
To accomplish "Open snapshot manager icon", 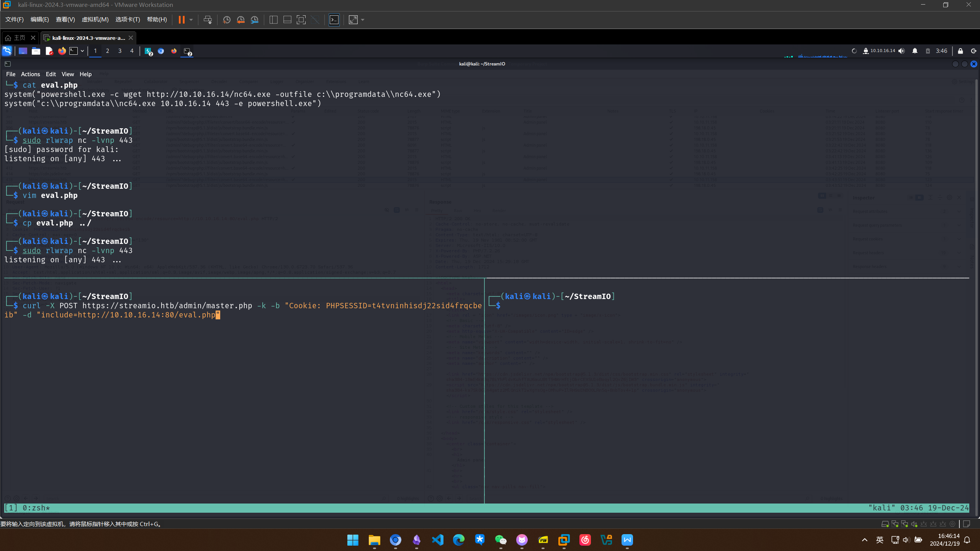I will (255, 20).
